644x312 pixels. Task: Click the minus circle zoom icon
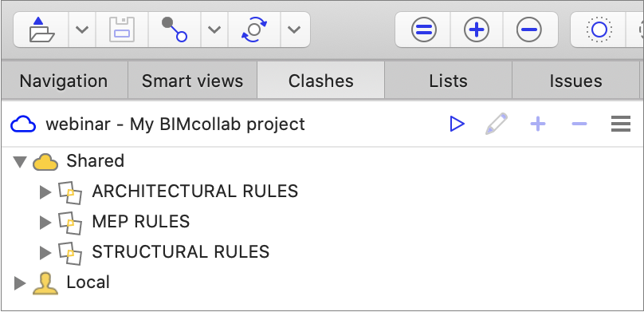(529, 30)
